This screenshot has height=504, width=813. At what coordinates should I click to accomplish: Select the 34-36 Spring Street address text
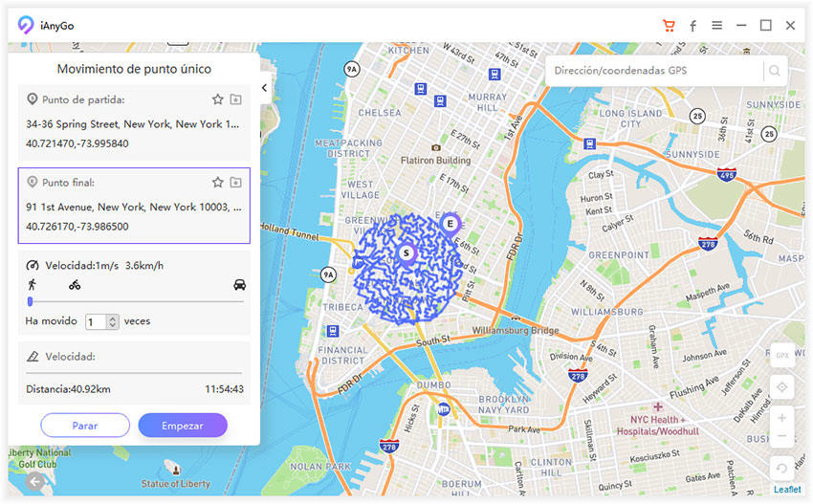point(133,124)
